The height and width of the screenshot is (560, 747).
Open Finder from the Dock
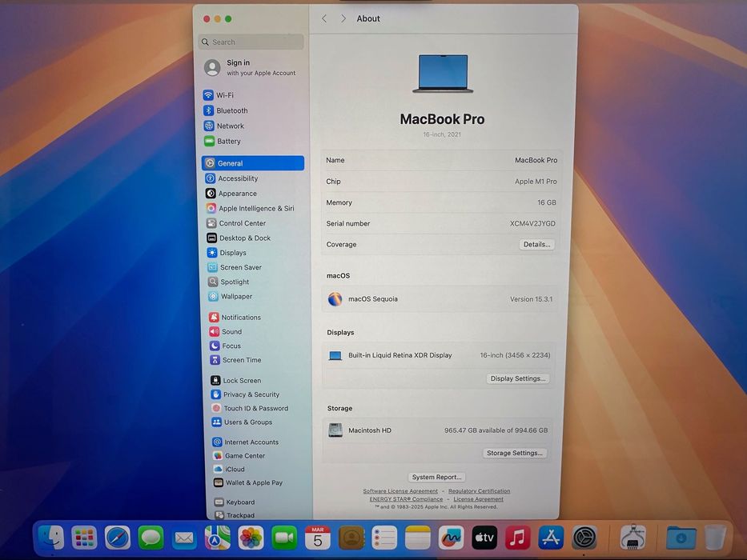pyautogui.click(x=51, y=538)
